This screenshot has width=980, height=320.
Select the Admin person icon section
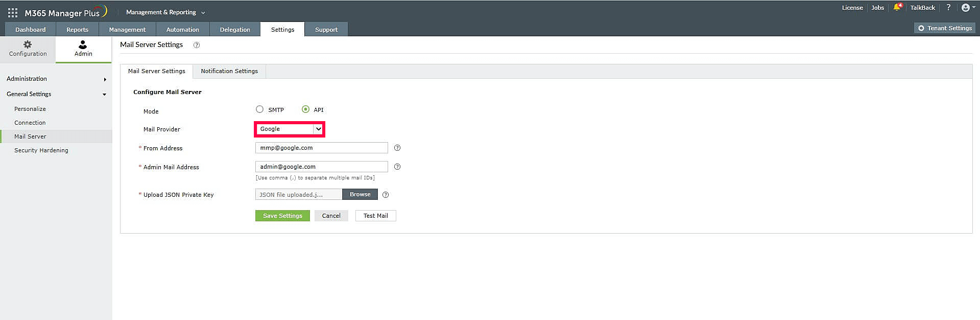[x=83, y=49]
